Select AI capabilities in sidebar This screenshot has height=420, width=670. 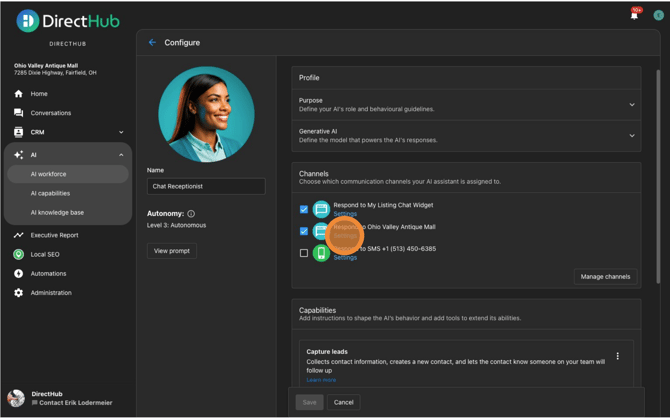point(50,193)
